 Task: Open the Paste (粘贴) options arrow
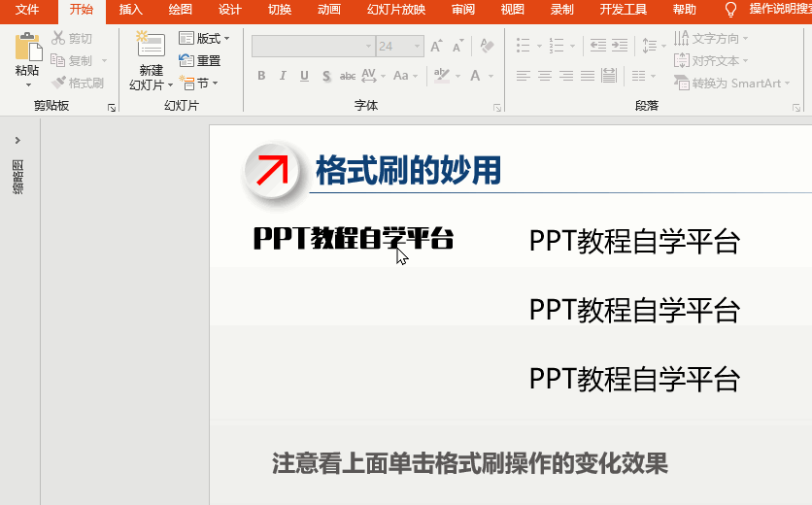28,84
